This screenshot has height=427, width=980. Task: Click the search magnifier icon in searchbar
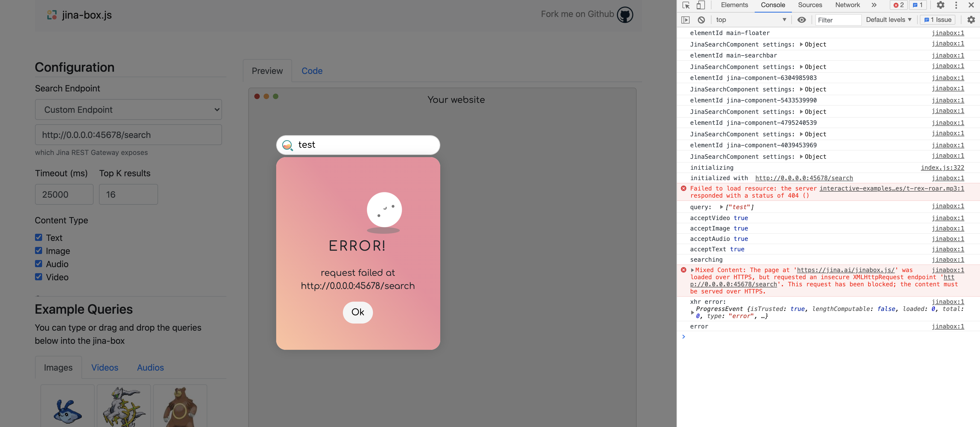[x=287, y=145]
